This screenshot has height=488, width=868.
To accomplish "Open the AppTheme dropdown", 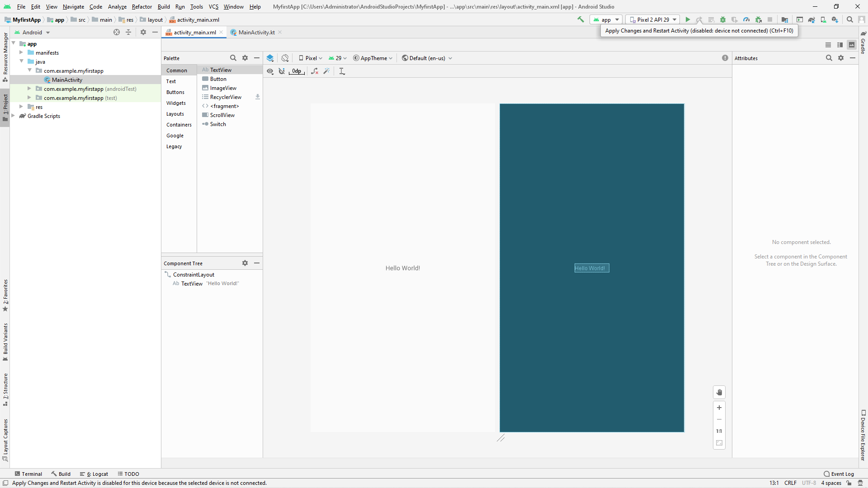I will [373, 58].
